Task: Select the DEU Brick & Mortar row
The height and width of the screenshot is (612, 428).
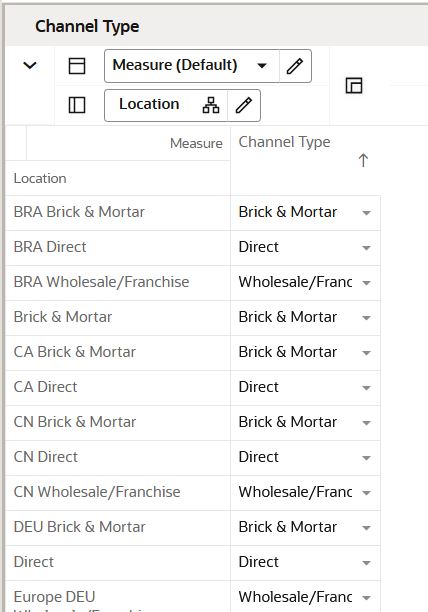Action: coord(118,527)
